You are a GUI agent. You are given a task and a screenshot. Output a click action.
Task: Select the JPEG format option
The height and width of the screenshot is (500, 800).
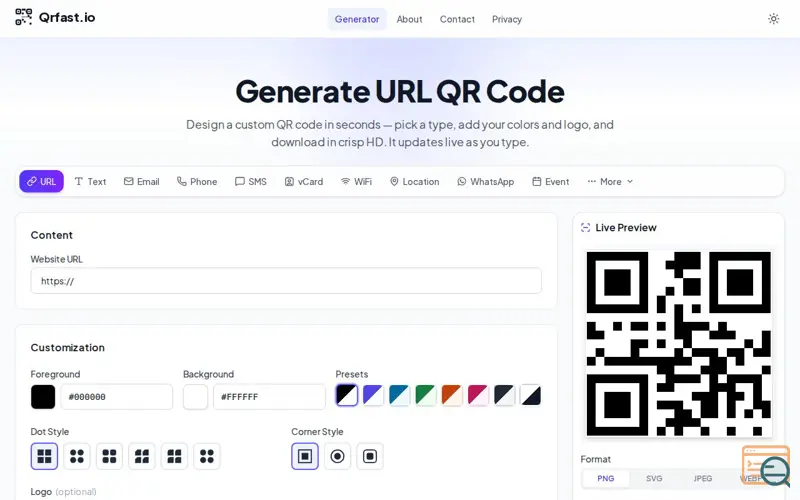pyautogui.click(x=703, y=479)
